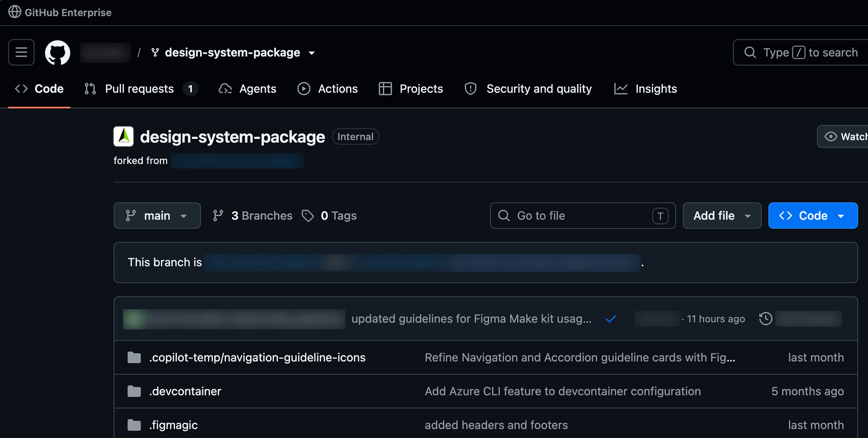Viewport: 868px width, 438px height.
Task: Open the Projects tab
Action: [x=411, y=89]
